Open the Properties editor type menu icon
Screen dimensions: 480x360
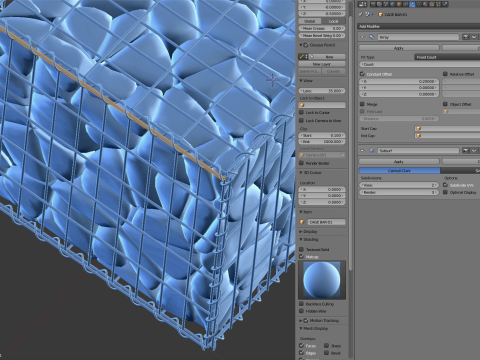(x=362, y=4)
